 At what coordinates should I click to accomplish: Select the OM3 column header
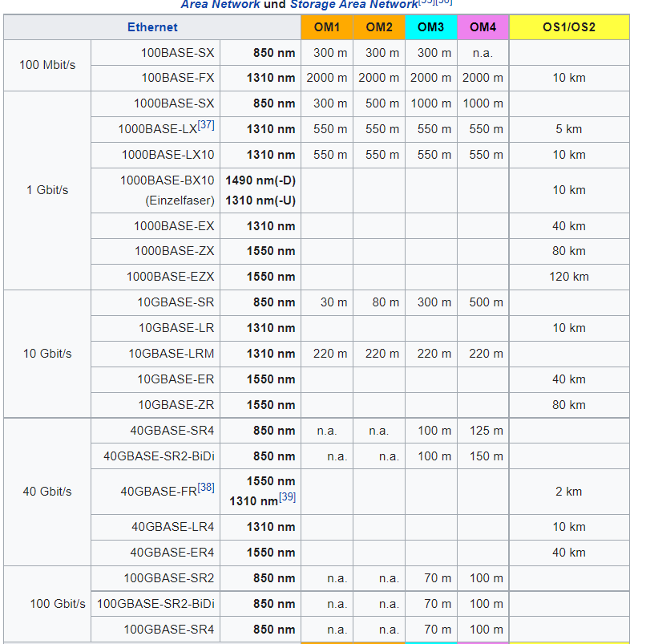point(430,27)
